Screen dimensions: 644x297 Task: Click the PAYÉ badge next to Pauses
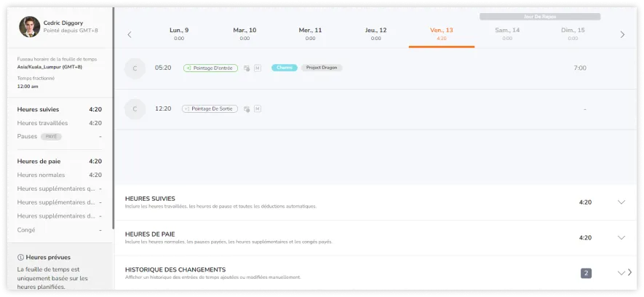[52, 136]
